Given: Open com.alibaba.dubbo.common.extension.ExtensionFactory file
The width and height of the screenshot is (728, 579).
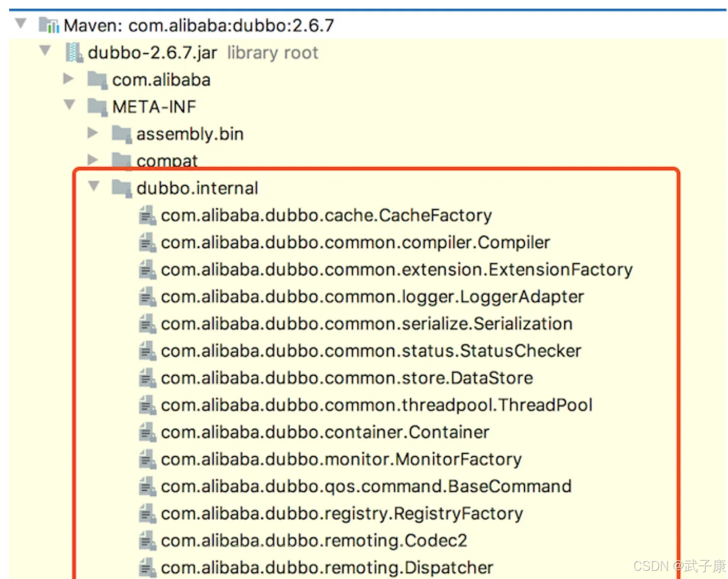Looking at the screenshot, I should [x=397, y=270].
